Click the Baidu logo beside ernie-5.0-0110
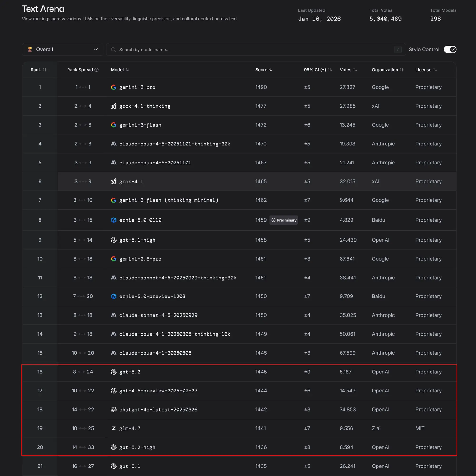476x476 pixels. pyautogui.click(x=114, y=220)
